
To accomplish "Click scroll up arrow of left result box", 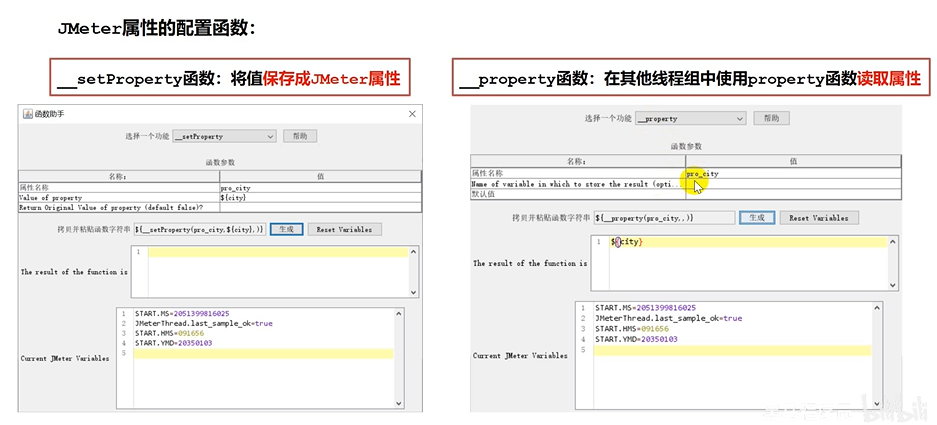I will (x=414, y=252).
